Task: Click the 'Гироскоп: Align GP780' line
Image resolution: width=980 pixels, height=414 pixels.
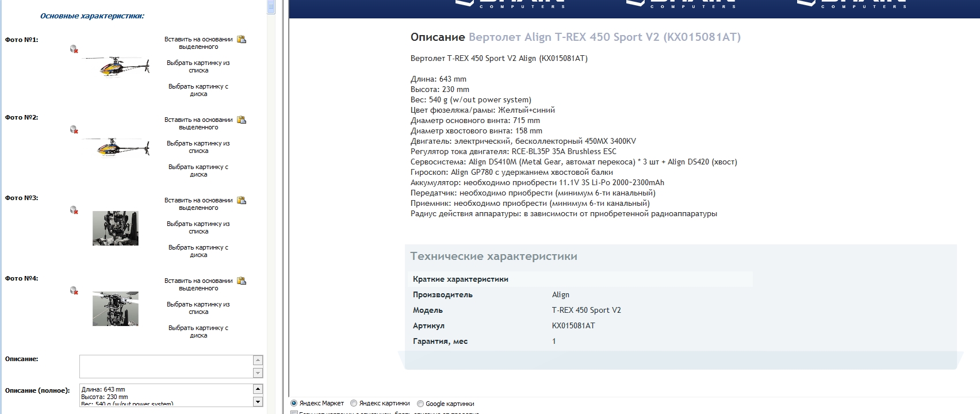Action: tap(512, 172)
